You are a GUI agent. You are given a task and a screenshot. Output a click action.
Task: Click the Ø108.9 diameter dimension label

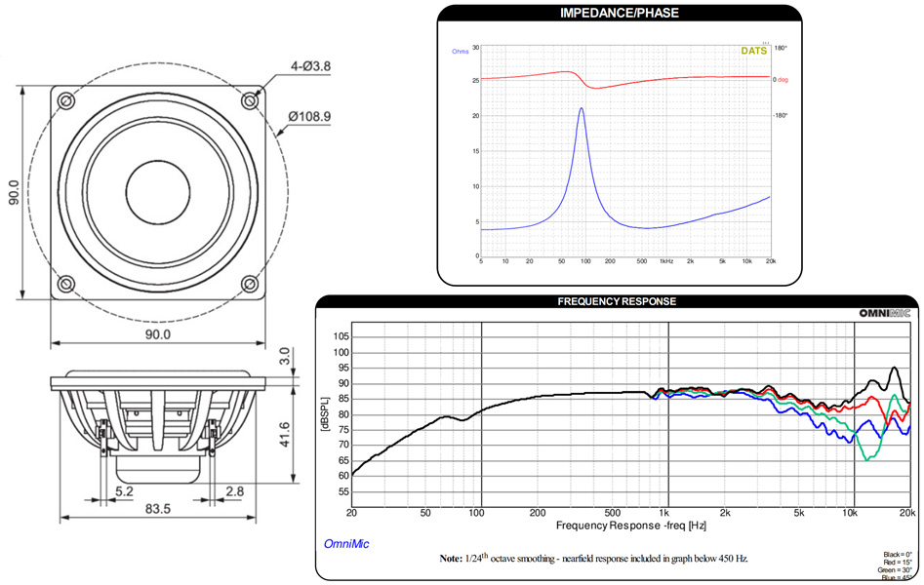[309, 116]
